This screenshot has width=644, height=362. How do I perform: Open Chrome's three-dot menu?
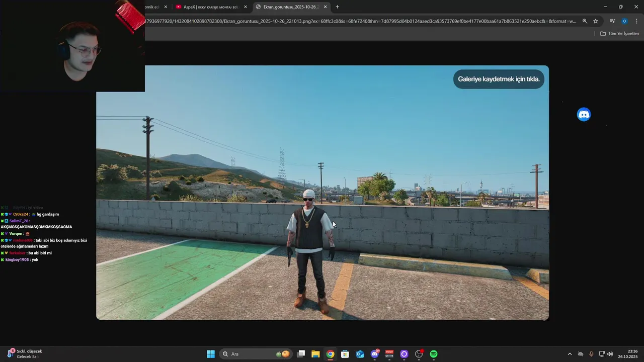coord(636,21)
